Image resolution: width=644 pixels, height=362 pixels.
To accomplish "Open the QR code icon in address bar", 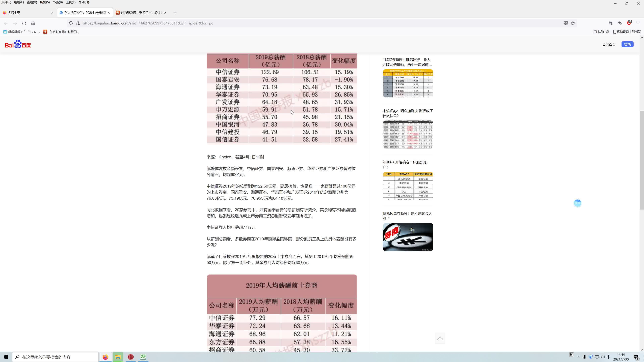I will [566, 23].
